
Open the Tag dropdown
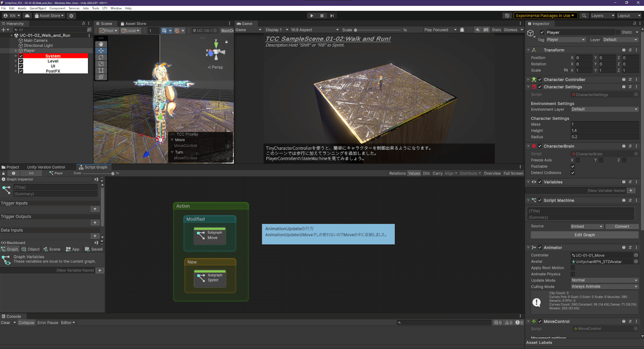[x=566, y=40]
